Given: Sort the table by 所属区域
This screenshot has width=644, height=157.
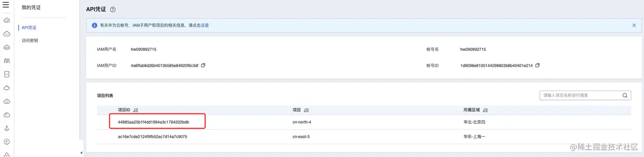Looking at the screenshot, I should [x=485, y=110].
